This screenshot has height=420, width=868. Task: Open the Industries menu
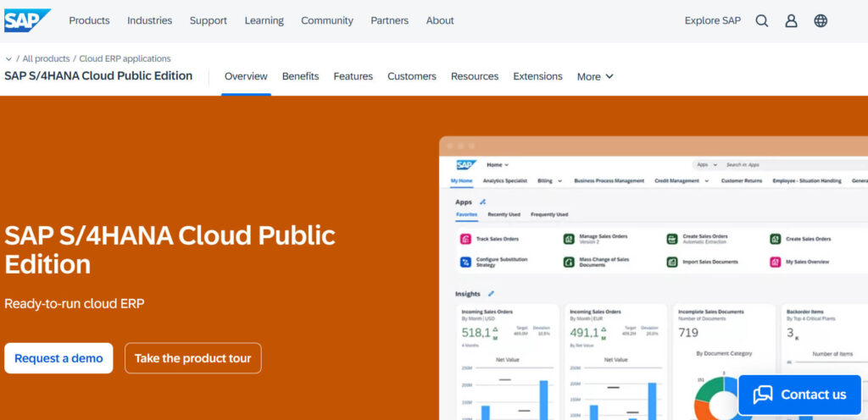[149, 20]
